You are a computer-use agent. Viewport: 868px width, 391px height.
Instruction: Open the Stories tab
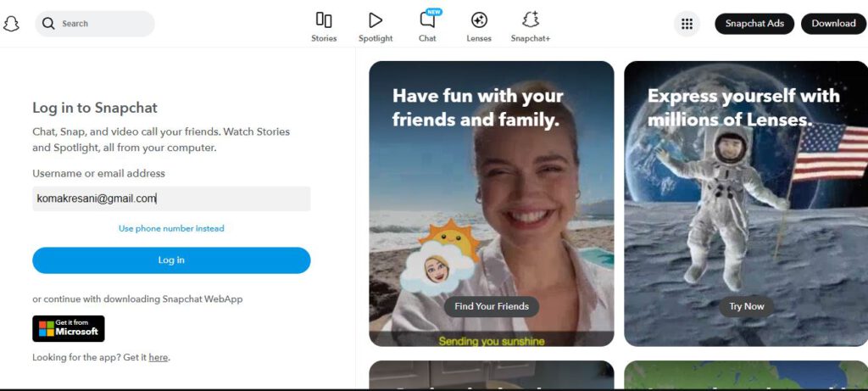coord(324,27)
